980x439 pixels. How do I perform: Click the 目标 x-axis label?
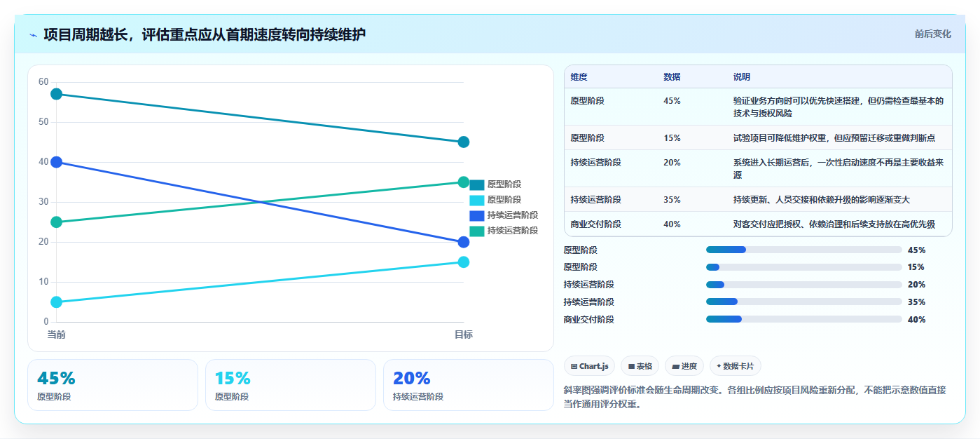tap(463, 335)
